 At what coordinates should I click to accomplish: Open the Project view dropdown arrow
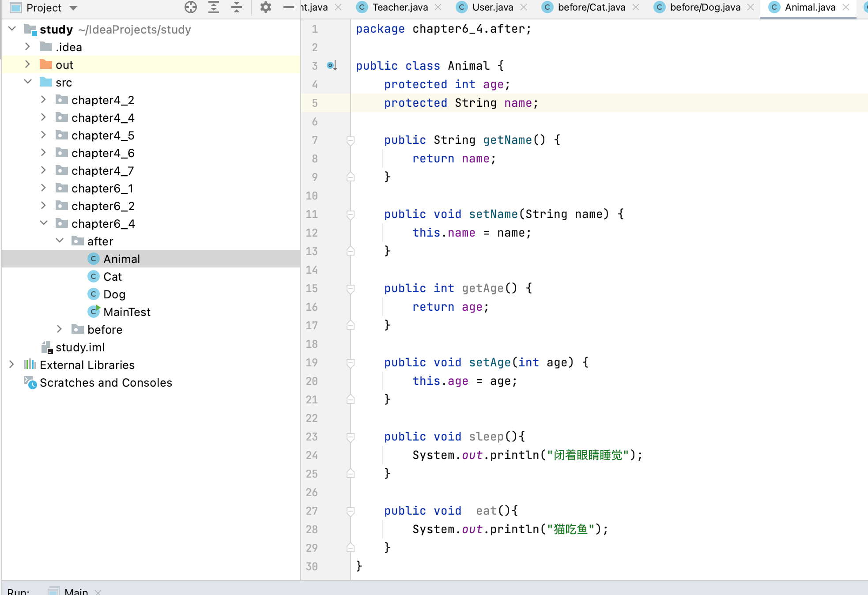click(x=73, y=8)
